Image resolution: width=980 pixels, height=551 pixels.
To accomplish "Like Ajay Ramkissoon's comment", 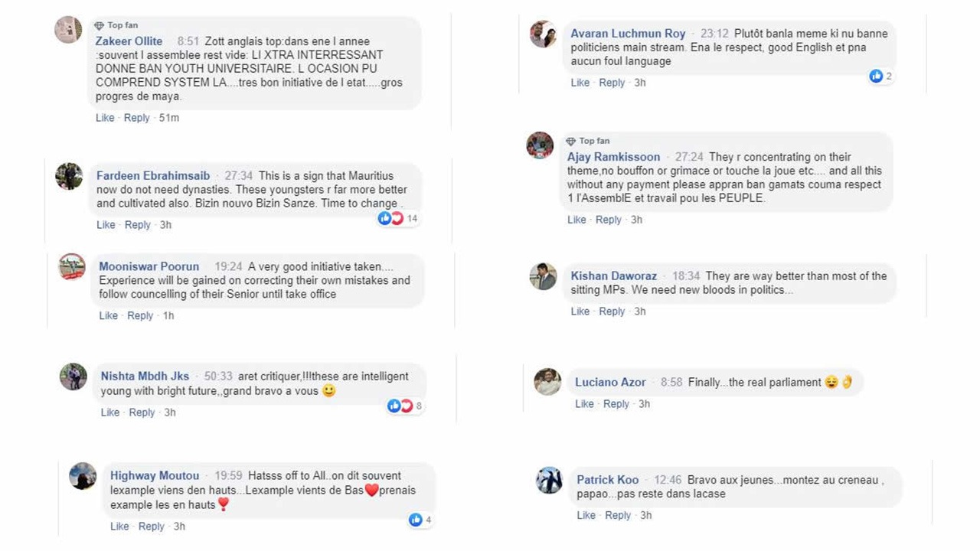I will [x=577, y=220].
